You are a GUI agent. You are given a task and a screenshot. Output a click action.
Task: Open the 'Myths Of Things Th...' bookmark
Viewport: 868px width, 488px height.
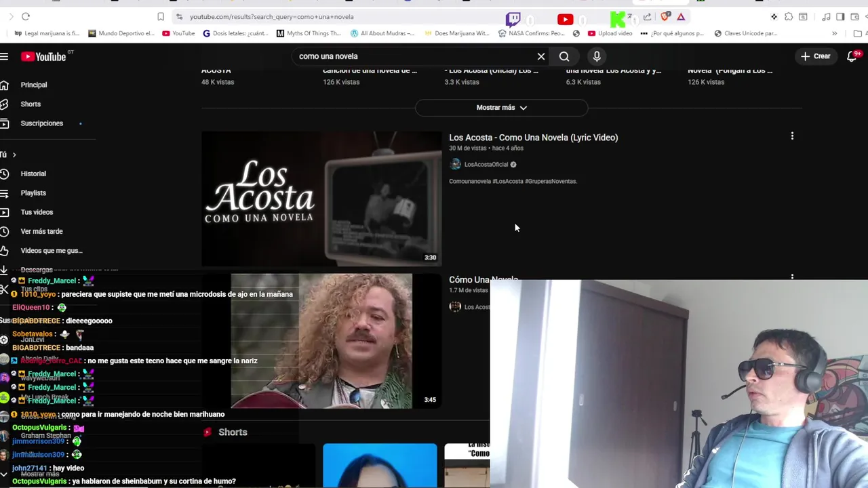(309, 33)
